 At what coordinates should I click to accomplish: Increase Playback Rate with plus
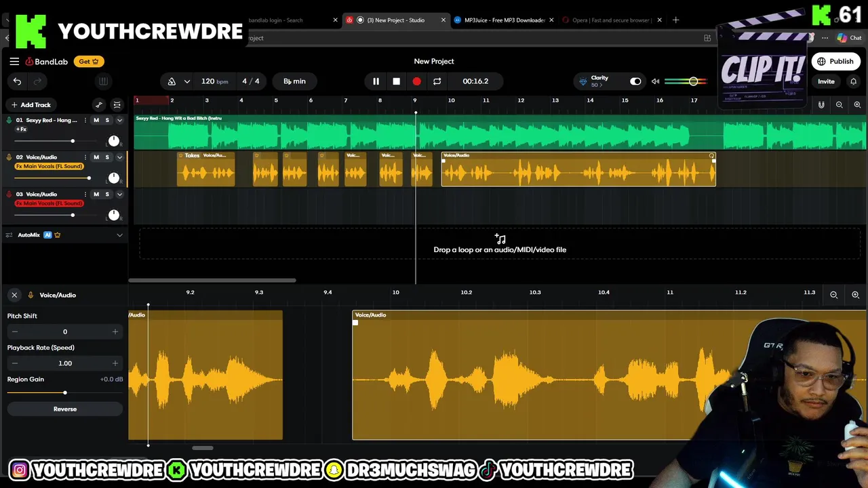[x=115, y=363]
